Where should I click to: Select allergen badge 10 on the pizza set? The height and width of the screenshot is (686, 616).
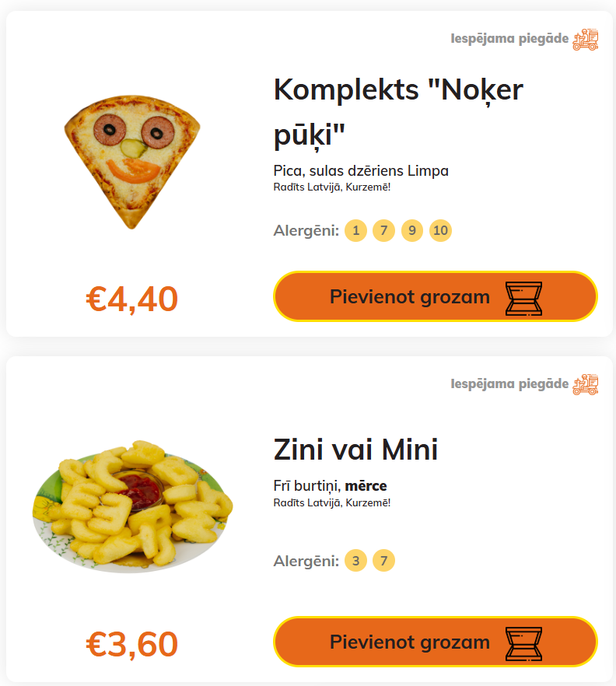coord(440,231)
